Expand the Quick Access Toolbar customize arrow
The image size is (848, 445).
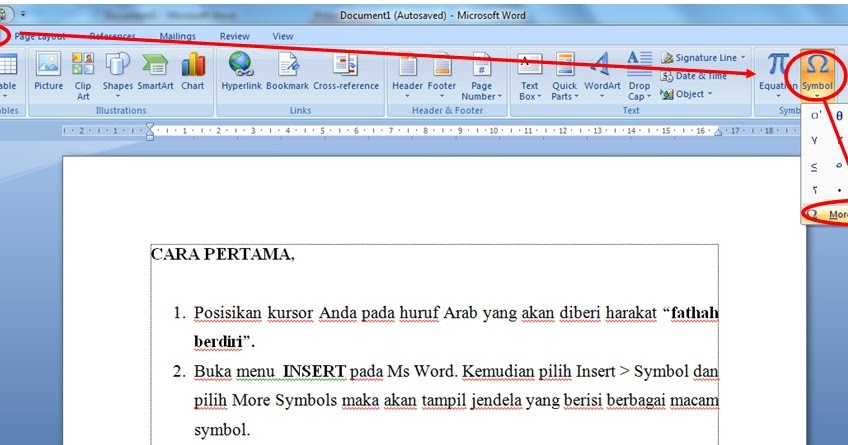point(23,14)
